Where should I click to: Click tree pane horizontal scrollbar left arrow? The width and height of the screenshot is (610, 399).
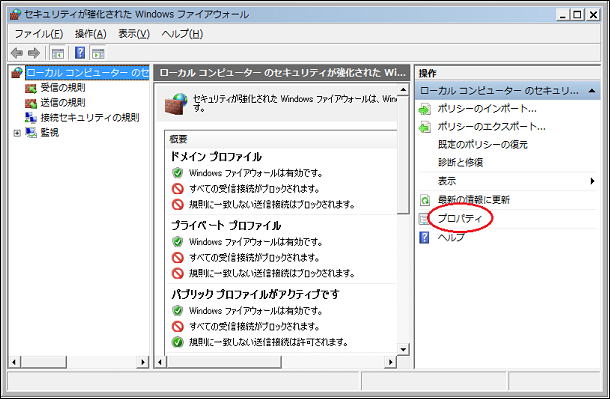coord(14,362)
